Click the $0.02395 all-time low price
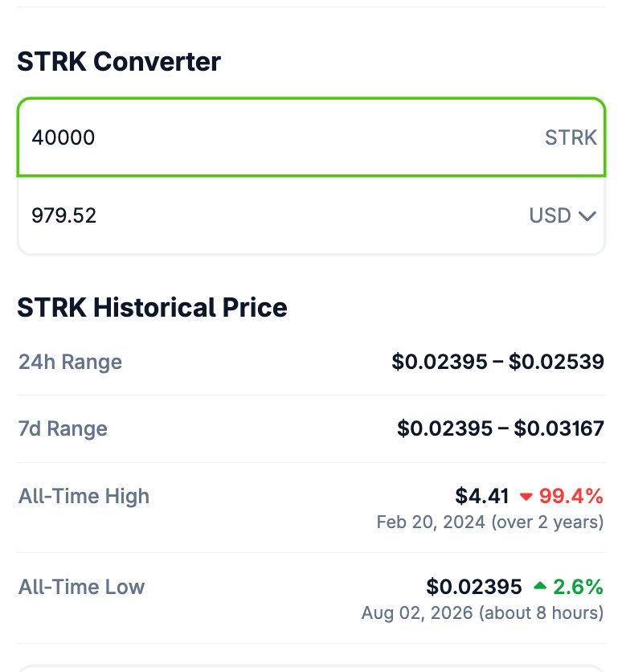The width and height of the screenshot is (622, 672). 474,586
